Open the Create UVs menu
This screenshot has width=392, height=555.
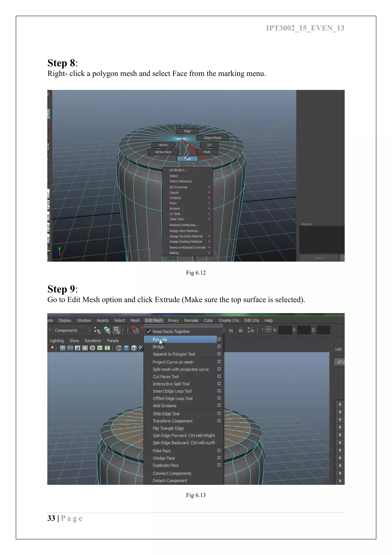pos(229,320)
